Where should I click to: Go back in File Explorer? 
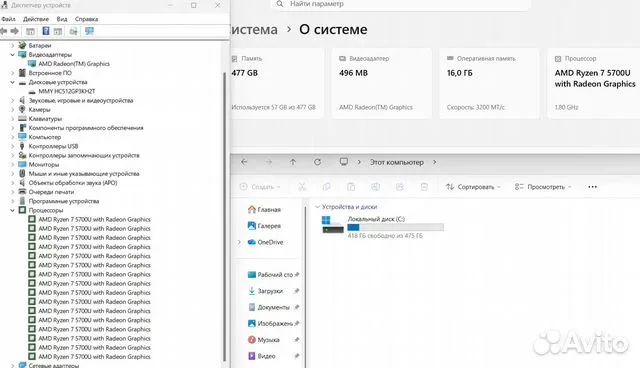tap(244, 162)
